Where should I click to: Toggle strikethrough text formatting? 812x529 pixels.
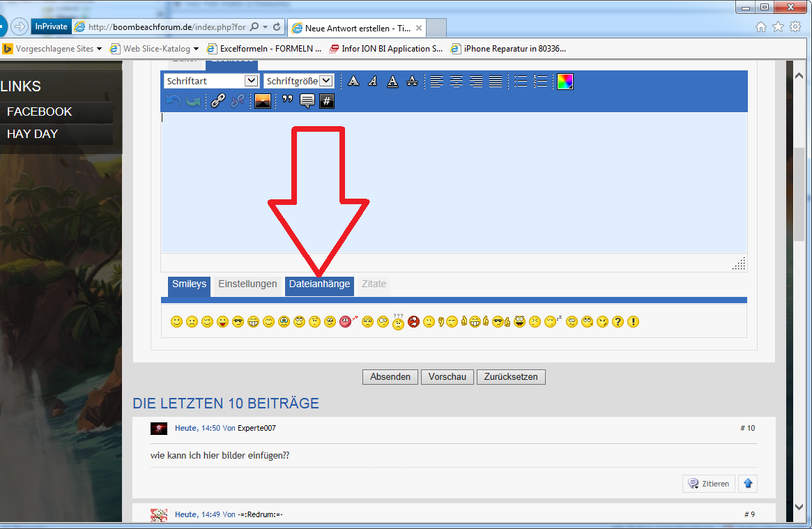[412, 82]
